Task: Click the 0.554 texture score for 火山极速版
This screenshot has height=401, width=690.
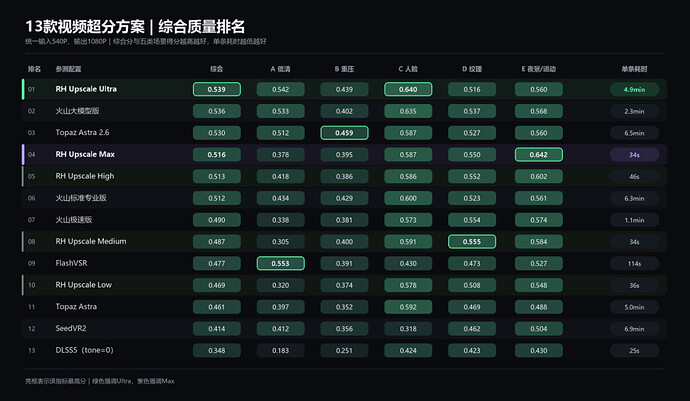Action: (472, 220)
